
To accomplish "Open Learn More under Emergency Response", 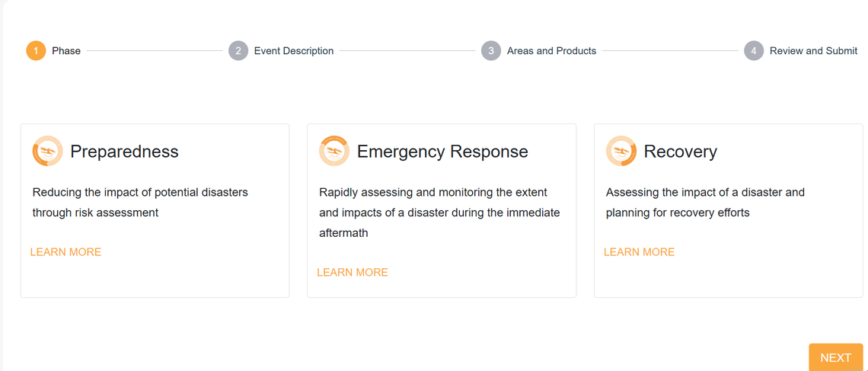I will (353, 273).
